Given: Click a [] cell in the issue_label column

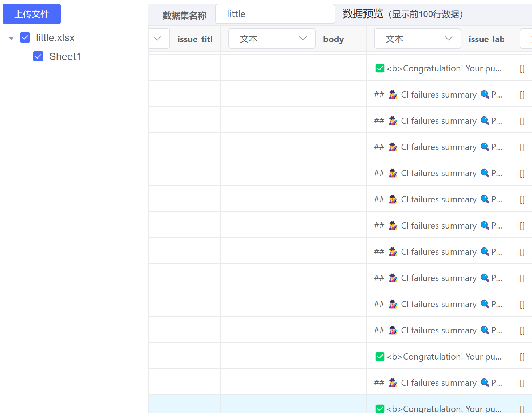Looking at the screenshot, I should click(522, 94).
